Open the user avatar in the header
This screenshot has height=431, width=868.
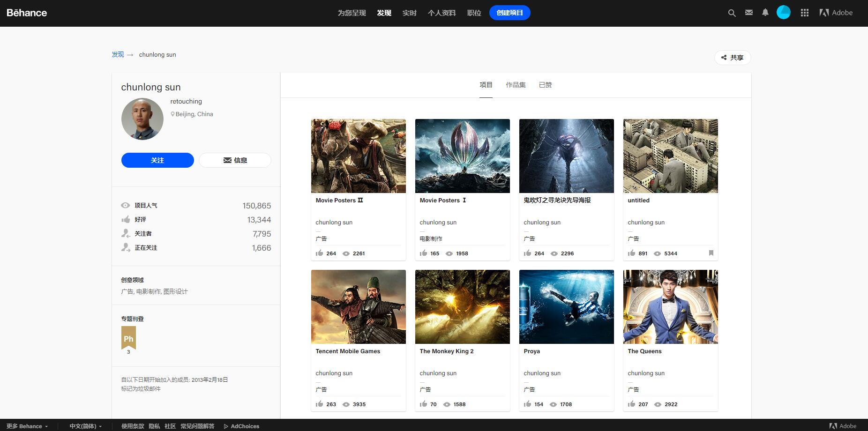click(784, 13)
